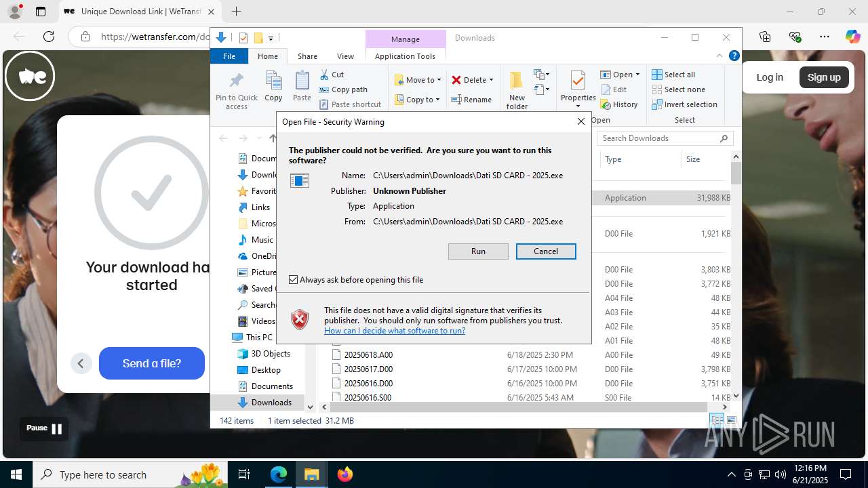Click Quick Access Properties checkmark icon
The height and width of the screenshot is (488, 868).
[x=243, y=38]
